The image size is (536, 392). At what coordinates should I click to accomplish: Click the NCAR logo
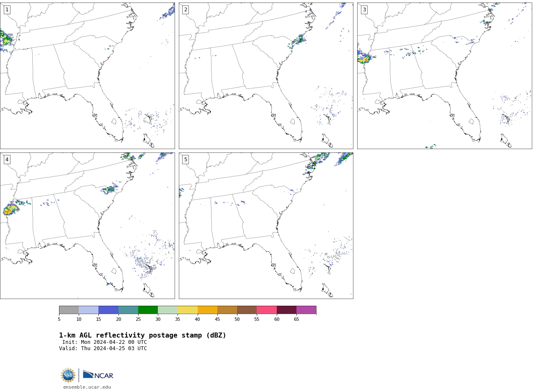click(98, 375)
